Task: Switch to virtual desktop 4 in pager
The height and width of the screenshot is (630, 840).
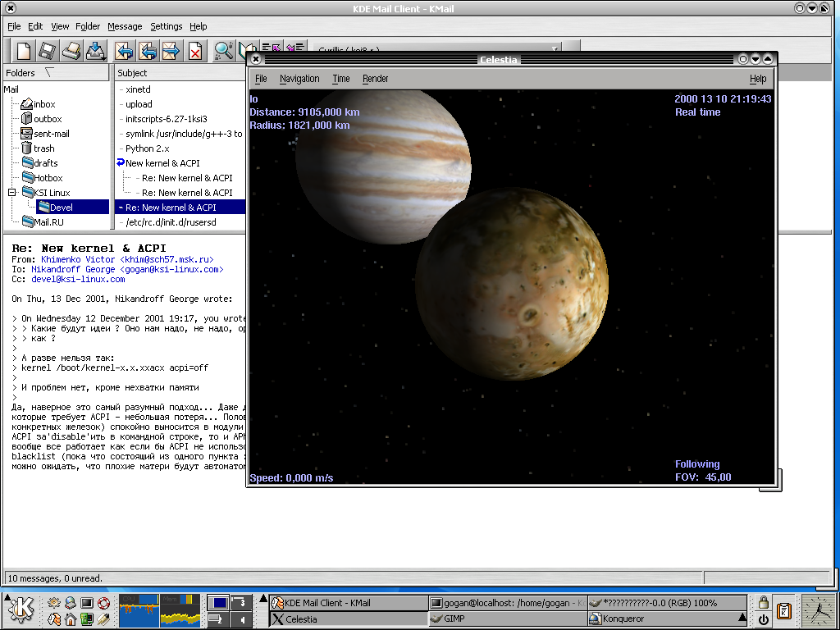Action: click(x=241, y=619)
